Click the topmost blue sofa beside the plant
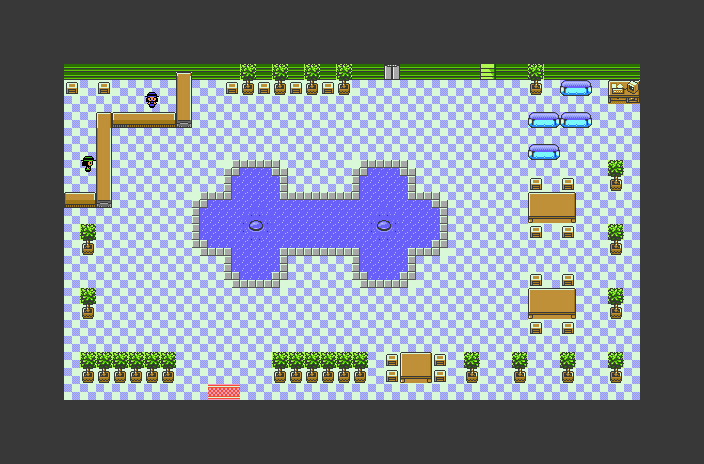704x464 pixels. [576, 88]
